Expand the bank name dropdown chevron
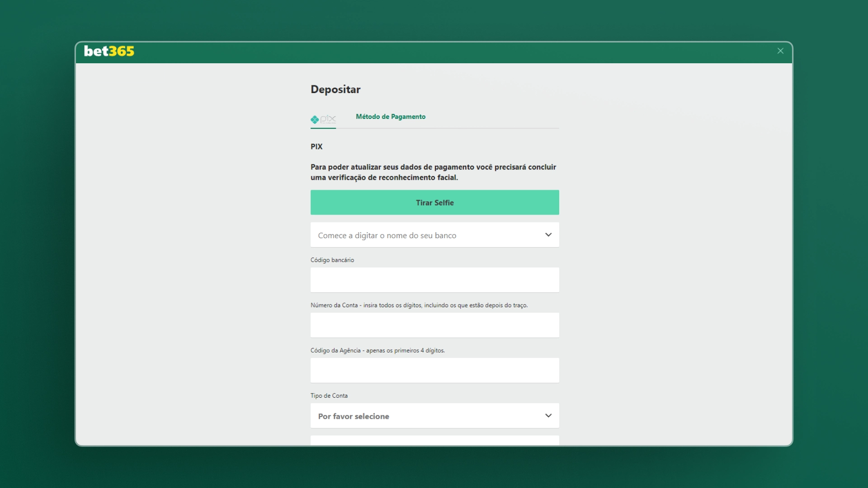This screenshot has width=868, height=488. pyautogui.click(x=548, y=235)
